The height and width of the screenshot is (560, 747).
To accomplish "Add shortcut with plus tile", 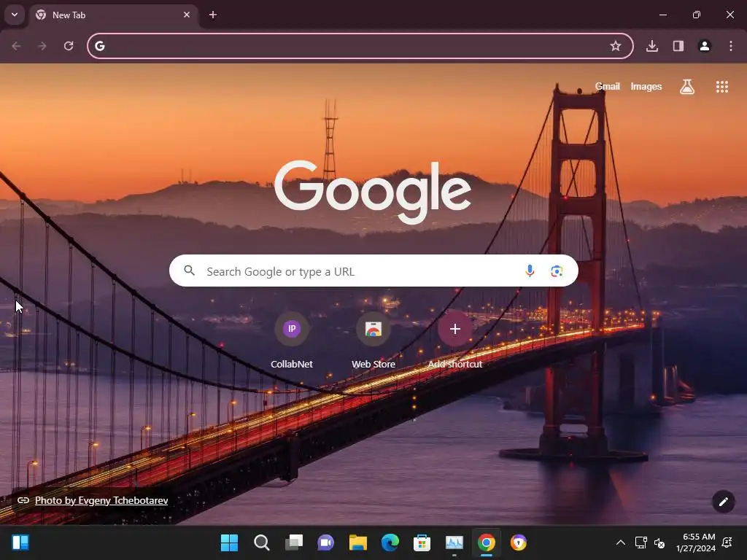I will (x=455, y=340).
